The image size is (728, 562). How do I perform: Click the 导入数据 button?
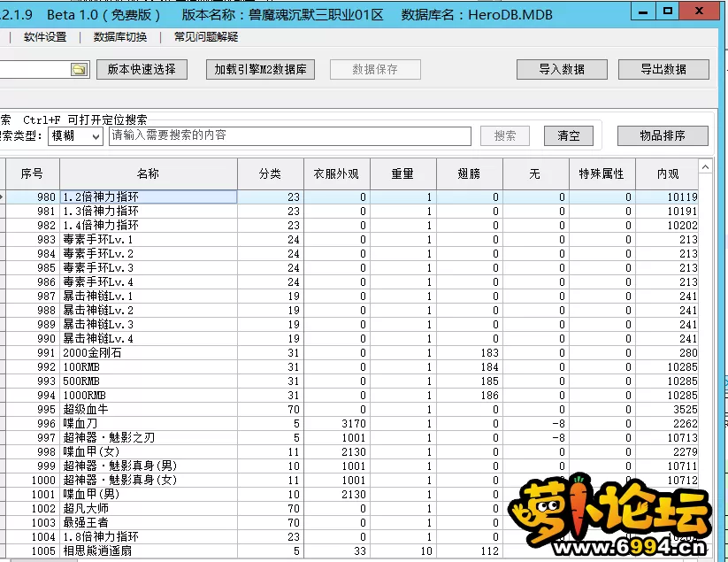click(562, 70)
